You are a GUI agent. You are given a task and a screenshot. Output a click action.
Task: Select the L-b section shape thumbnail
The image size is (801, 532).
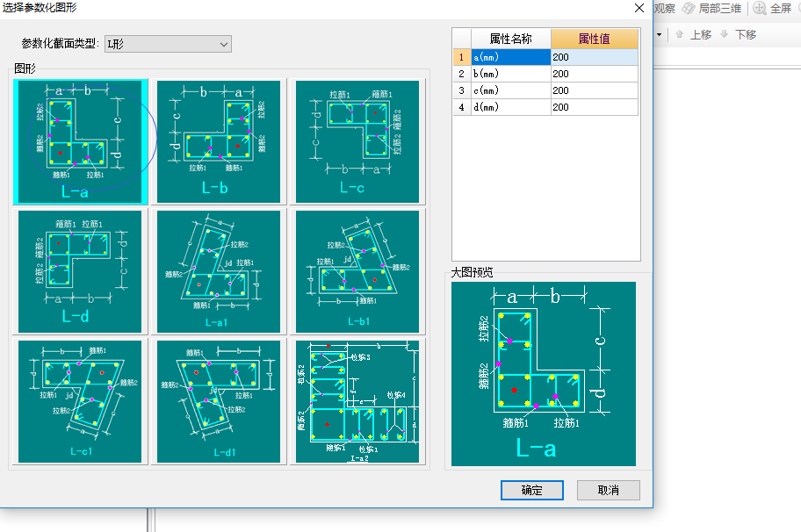coord(219,141)
